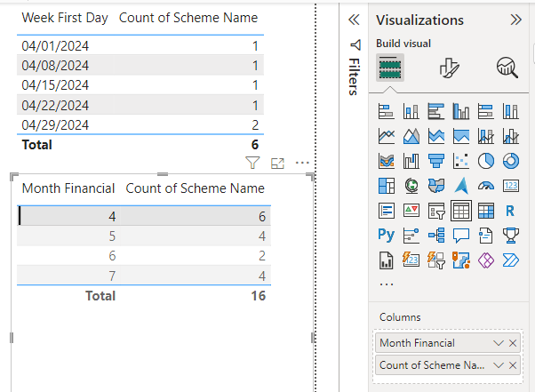Sort by Month Financial column header
The height and width of the screenshot is (392, 535).
pos(68,188)
